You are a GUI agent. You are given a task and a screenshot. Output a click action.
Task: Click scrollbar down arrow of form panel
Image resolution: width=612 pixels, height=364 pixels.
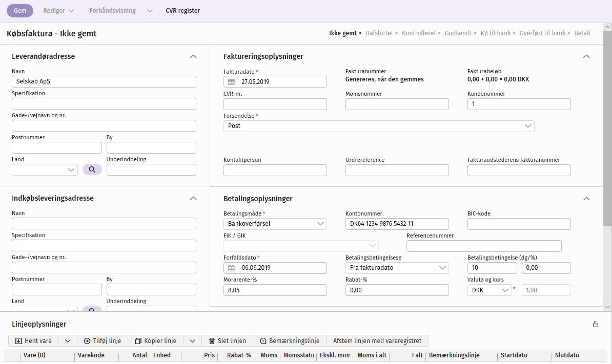pyautogui.click(x=607, y=308)
